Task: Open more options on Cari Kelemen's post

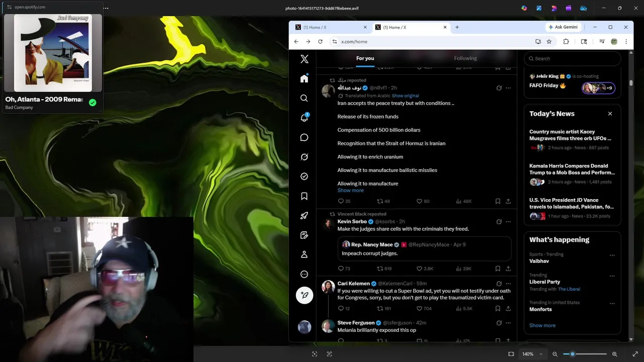Action: (x=508, y=284)
